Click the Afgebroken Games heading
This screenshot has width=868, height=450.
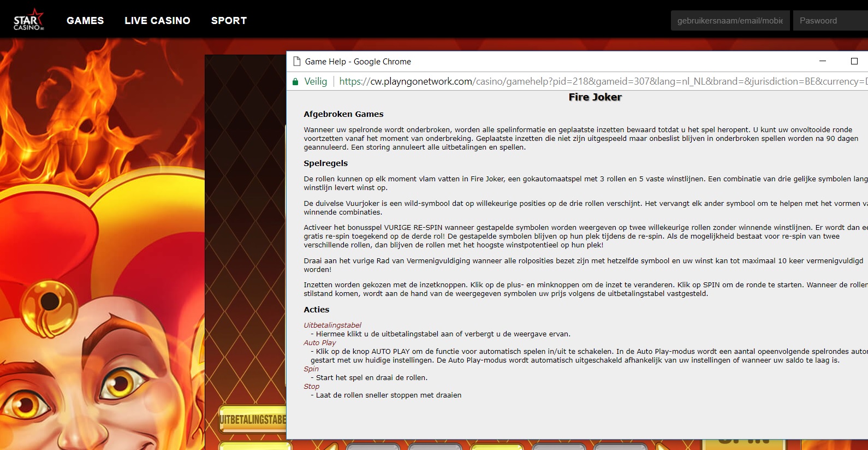343,114
